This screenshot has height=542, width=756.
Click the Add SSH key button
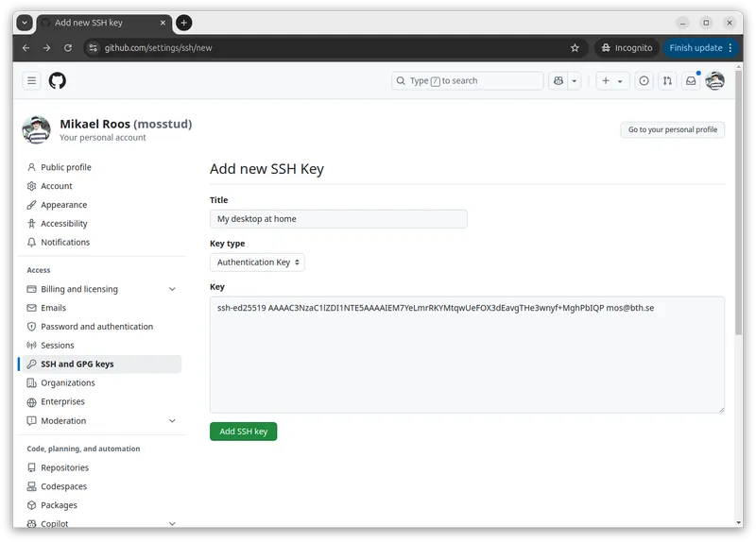(x=243, y=432)
